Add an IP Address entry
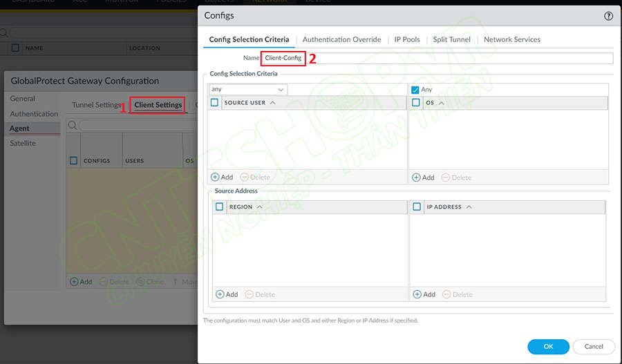 (x=424, y=295)
